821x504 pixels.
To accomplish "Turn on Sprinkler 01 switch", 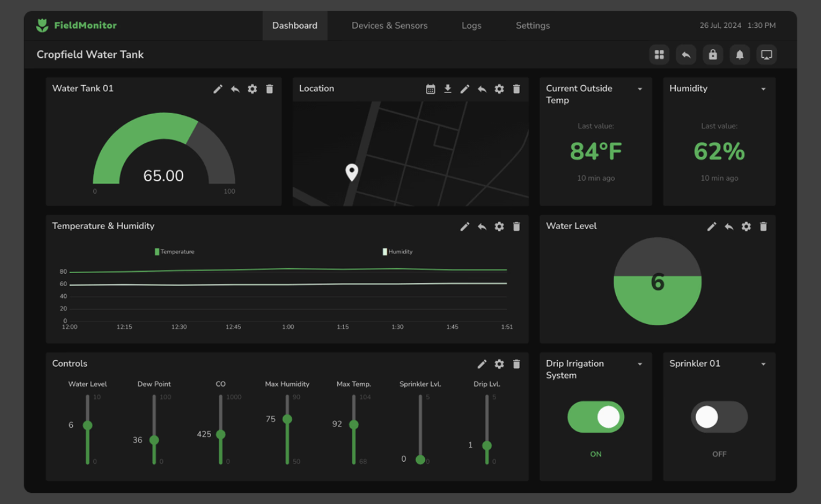I will pyautogui.click(x=719, y=417).
